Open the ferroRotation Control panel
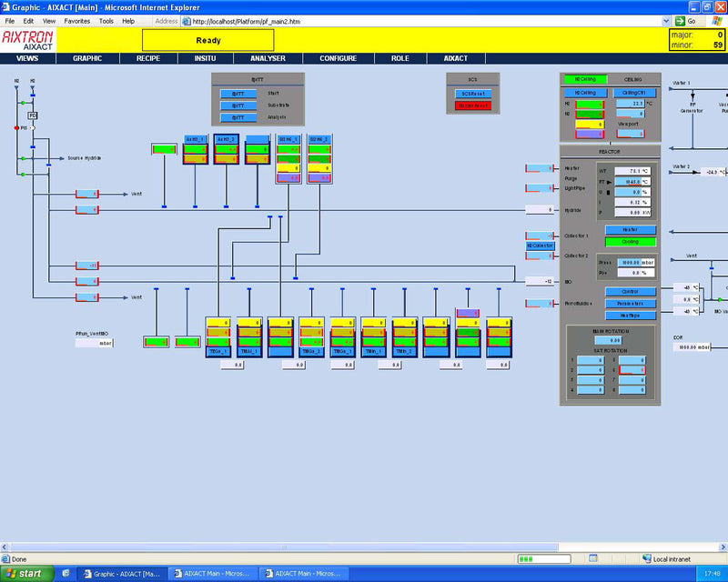The image size is (728, 582). 630,292
